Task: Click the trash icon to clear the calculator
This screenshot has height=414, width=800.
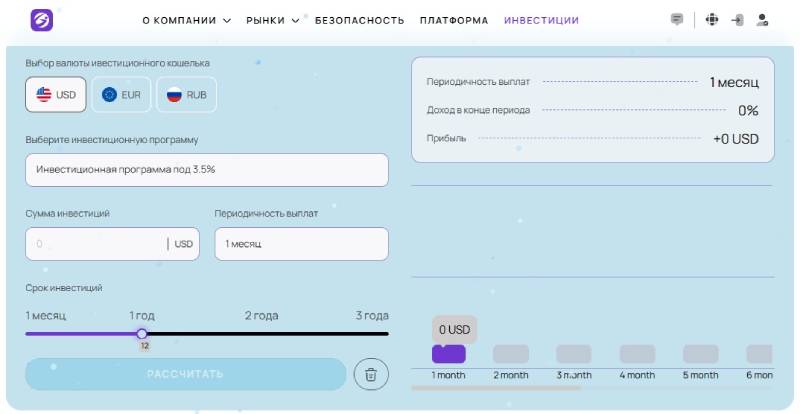Action: [x=370, y=374]
